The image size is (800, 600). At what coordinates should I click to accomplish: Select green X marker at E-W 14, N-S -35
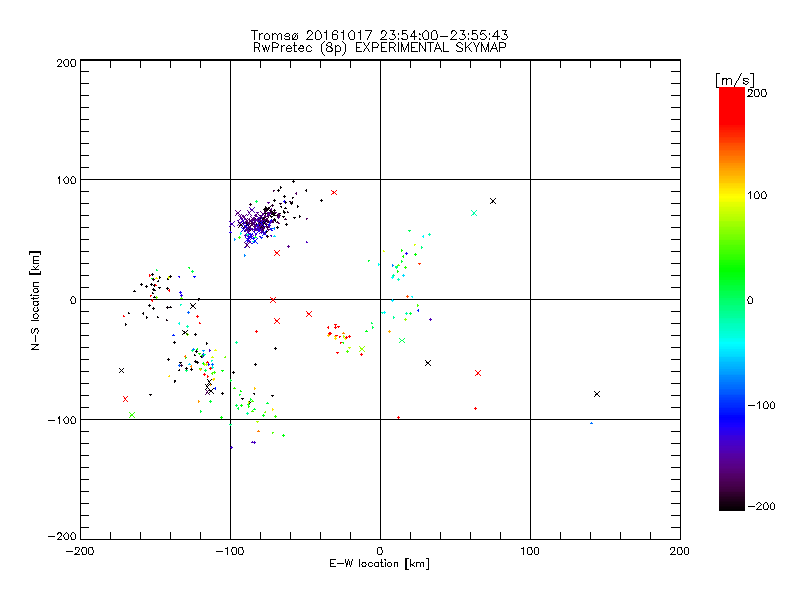(402, 340)
